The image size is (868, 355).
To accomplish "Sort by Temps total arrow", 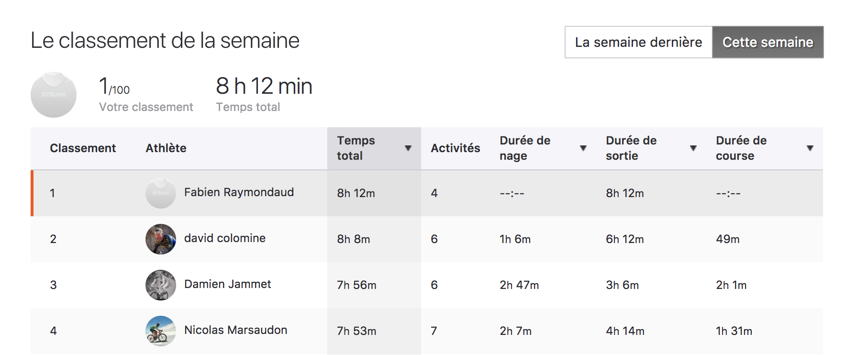I will pyautogui.click(x=408, y=148).
